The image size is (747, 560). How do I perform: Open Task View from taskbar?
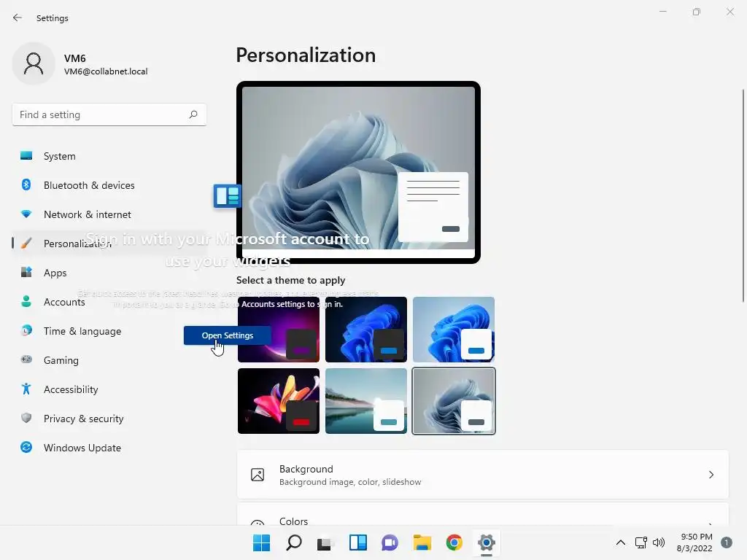325,542
